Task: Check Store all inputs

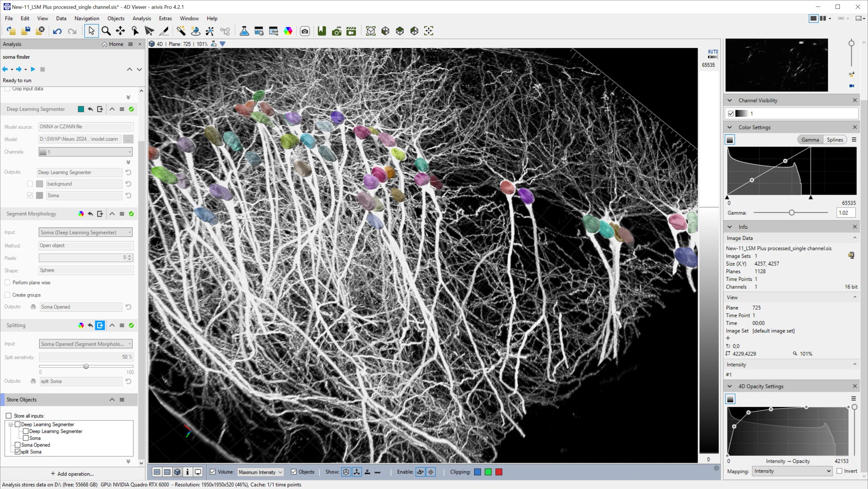Action: (x=9, y=416)
